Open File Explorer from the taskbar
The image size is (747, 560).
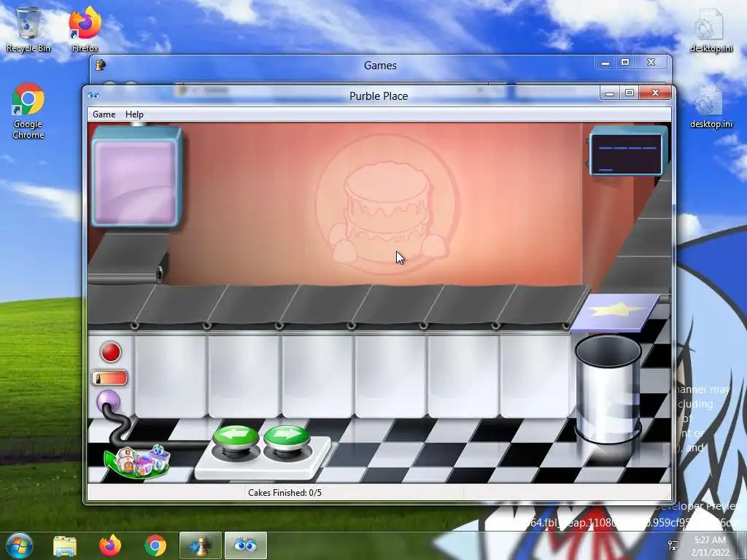(x=65, y=545)
